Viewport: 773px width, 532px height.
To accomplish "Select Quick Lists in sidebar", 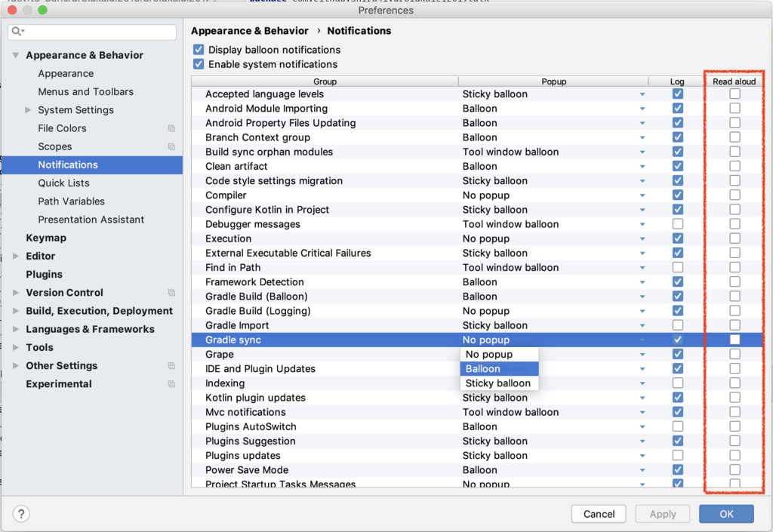I will pos(63,183).
